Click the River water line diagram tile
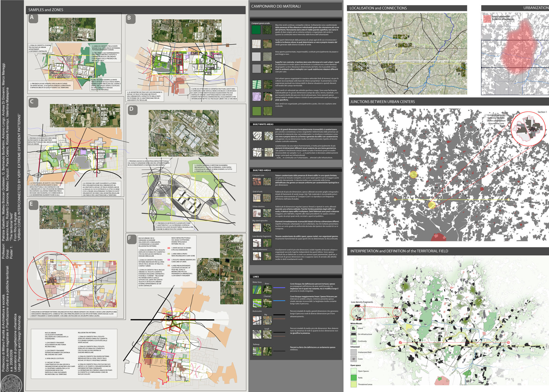The height and width of the screenshot is (392, 549). [x=257, y=289]
